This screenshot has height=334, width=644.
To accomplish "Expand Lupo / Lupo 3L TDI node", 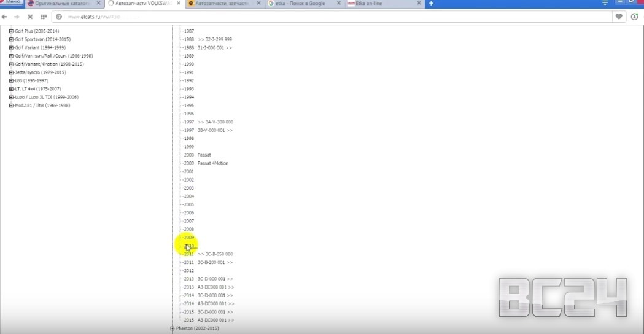I will click(11, 97).
